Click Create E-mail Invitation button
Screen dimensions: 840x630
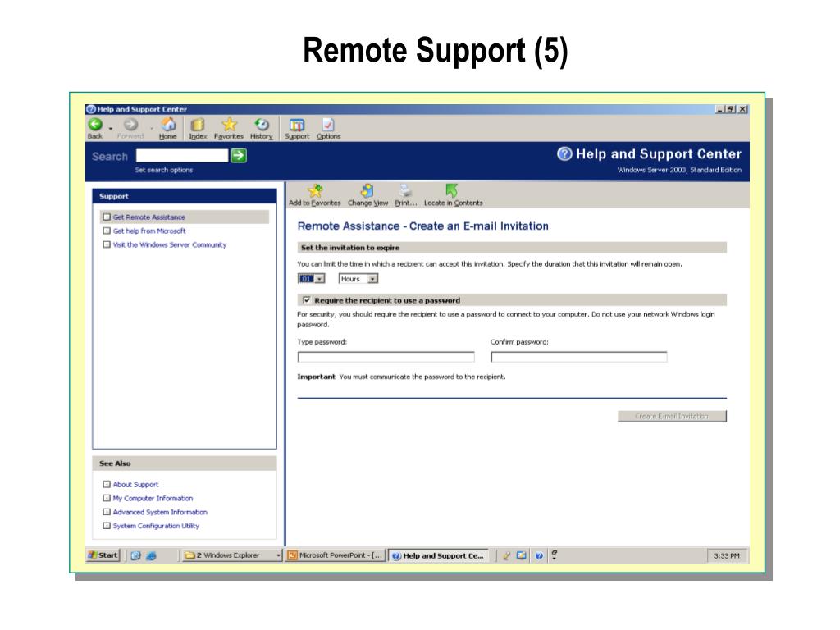point(672,416)
